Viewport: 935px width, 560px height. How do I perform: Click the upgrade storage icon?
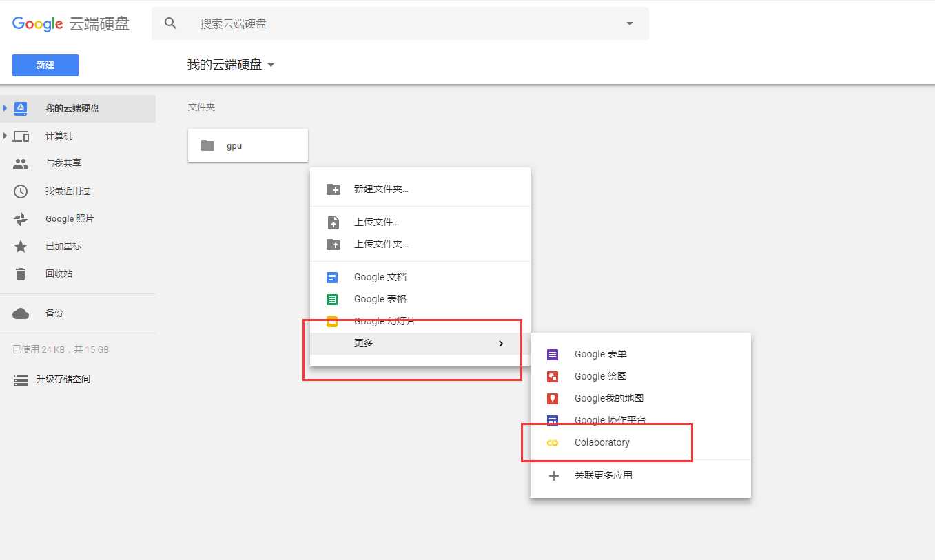click(21, 380)
